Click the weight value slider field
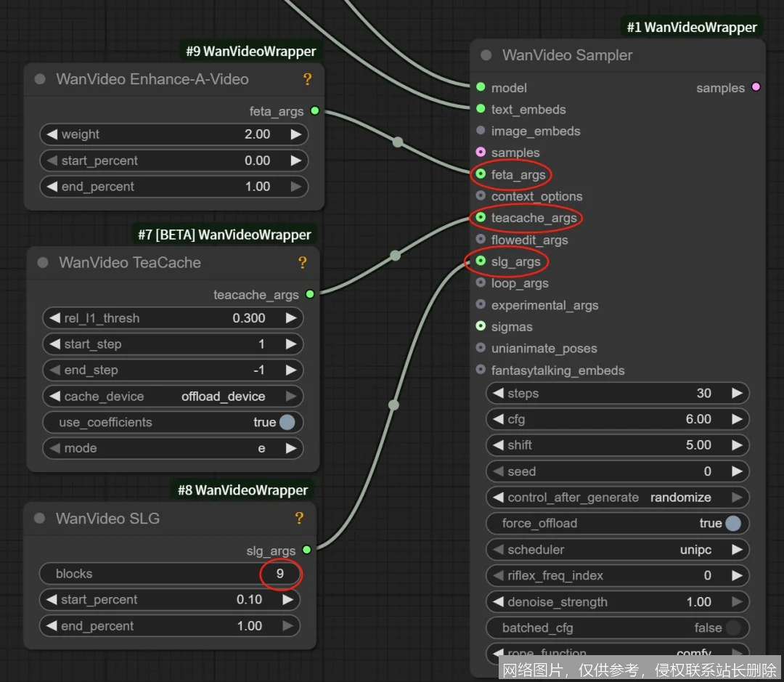 pos(173,134)
